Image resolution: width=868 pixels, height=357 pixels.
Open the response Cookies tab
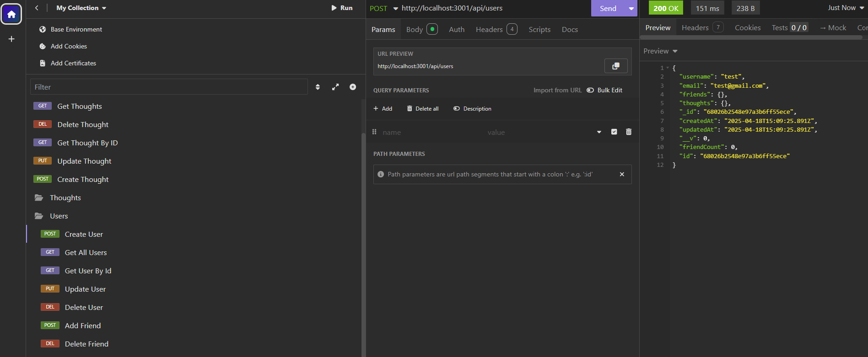click(748, 28)
